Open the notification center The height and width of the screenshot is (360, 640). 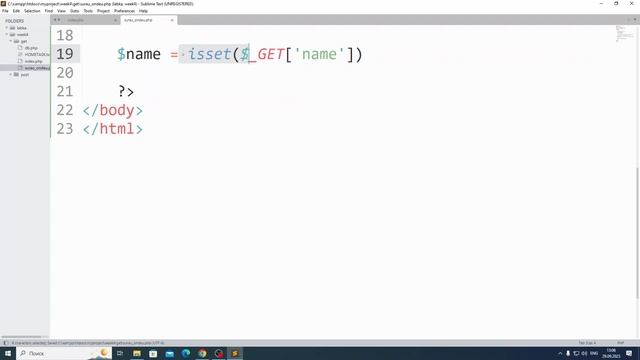(x=629, y=353)
